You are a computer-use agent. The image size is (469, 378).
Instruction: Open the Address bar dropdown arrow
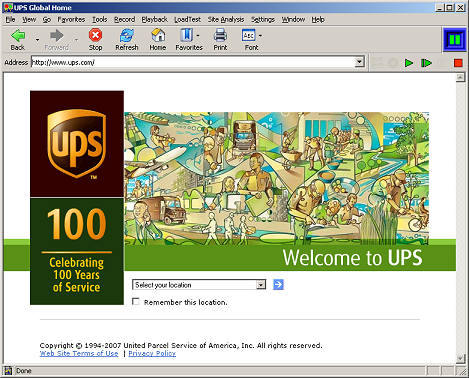(x=359, y=62)
